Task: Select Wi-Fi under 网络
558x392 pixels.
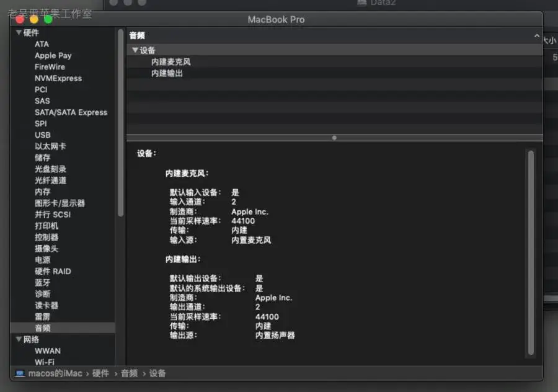Action: [x=45, y=362]
